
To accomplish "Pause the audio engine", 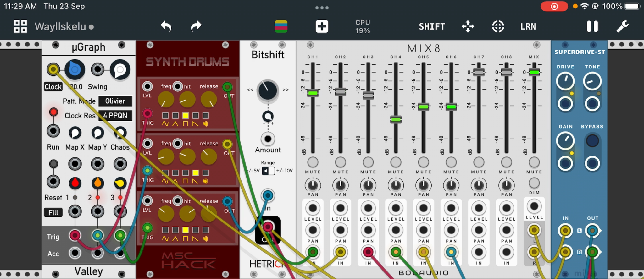I will point(592,26).
